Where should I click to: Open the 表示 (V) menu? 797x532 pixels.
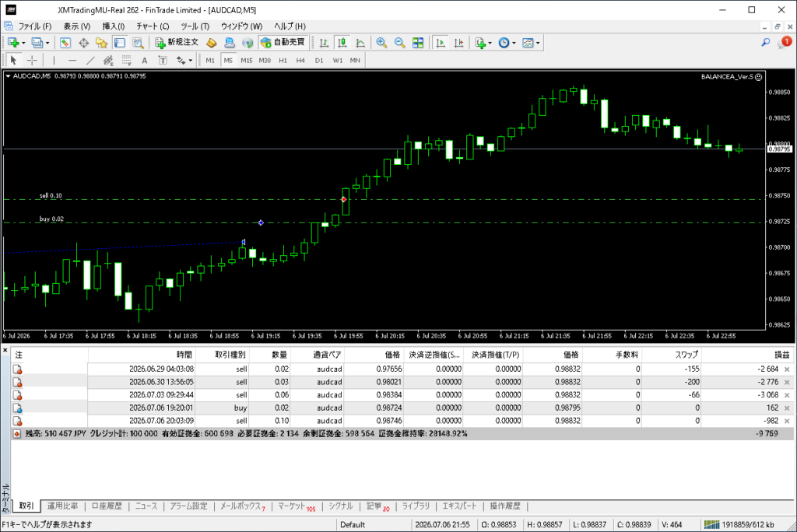[x=77, y=26]
